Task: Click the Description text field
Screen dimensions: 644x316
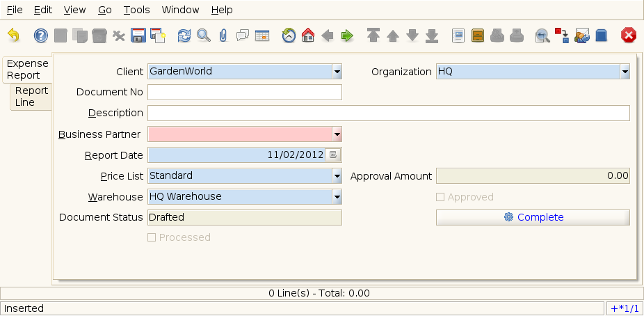Action: click(388, 113)
